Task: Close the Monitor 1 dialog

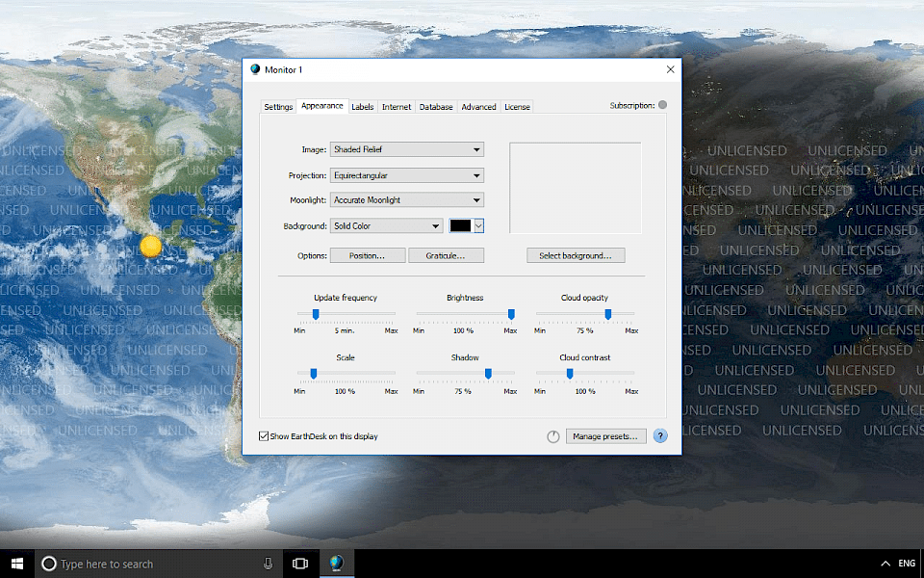Action: (670, 69)
